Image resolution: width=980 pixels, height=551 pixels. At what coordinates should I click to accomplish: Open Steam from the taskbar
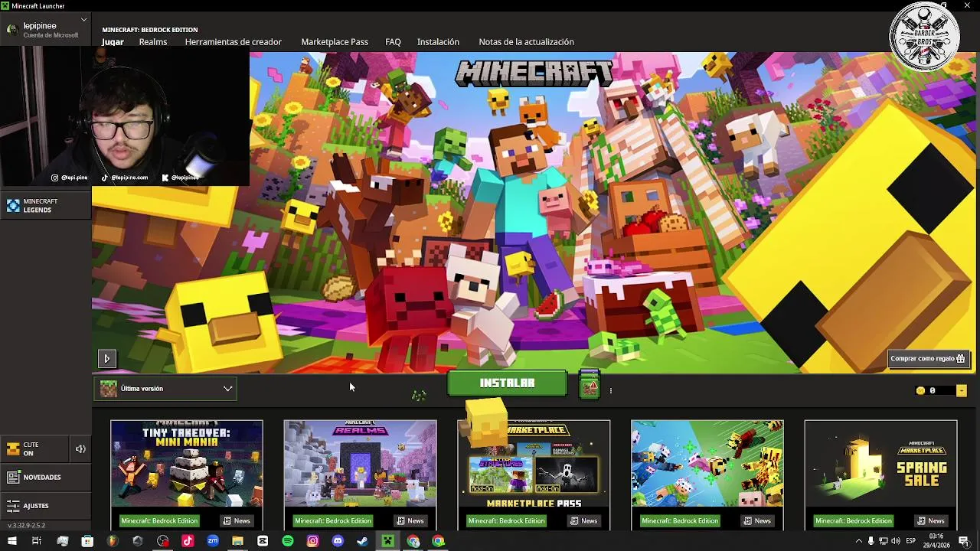pos(363,541)
